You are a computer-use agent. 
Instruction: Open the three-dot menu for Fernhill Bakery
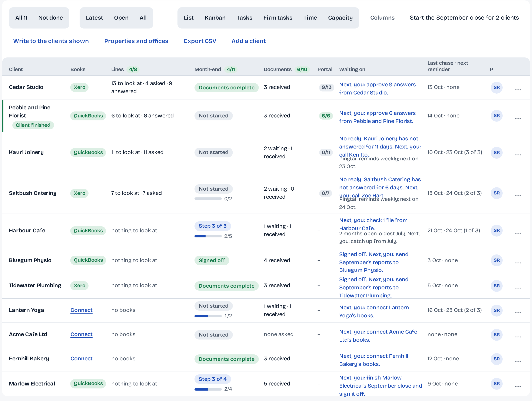[518, 361]
